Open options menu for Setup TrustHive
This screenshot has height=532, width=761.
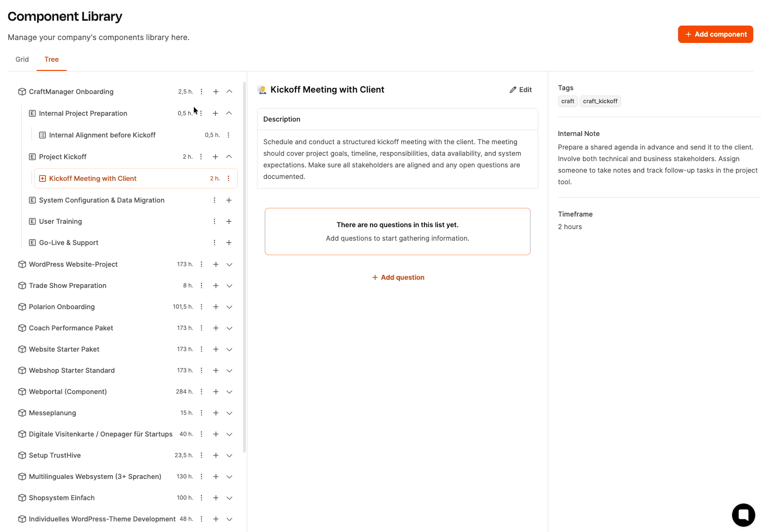click(x=202, y=455)
